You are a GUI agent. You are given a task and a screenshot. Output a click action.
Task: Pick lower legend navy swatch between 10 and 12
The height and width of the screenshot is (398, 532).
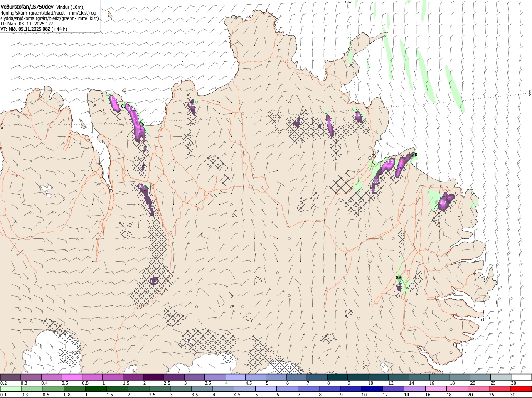pyautogui.click(x=372, y=389)
